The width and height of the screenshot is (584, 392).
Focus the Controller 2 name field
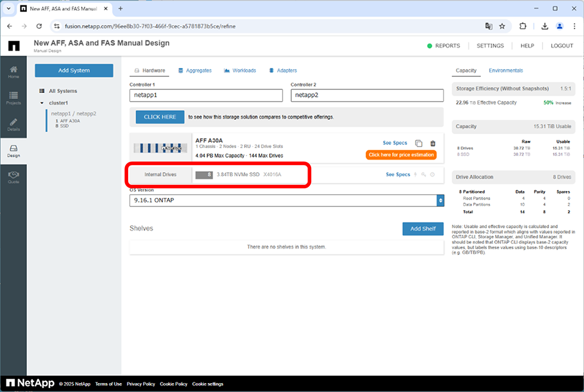(x=367, y=95)
